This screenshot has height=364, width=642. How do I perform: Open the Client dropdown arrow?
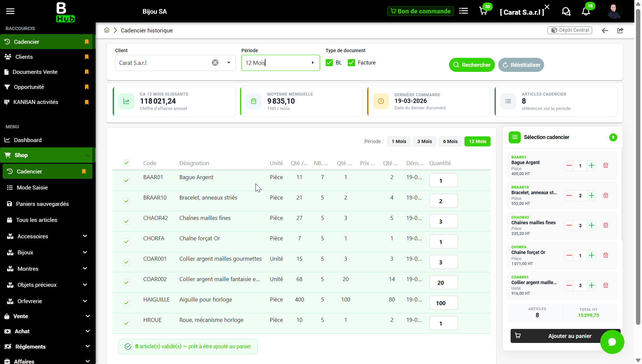[229, 63]
